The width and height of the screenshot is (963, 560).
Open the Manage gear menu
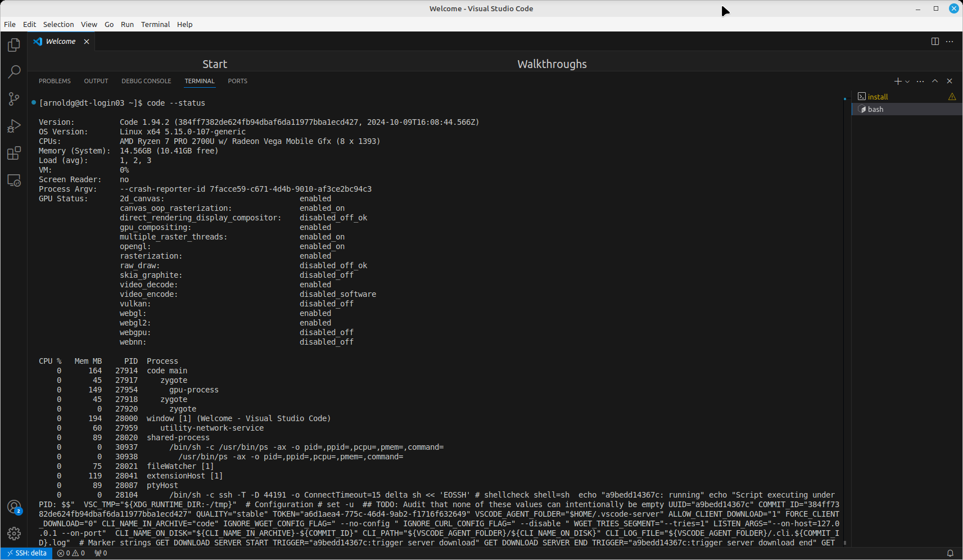[14, 534]
